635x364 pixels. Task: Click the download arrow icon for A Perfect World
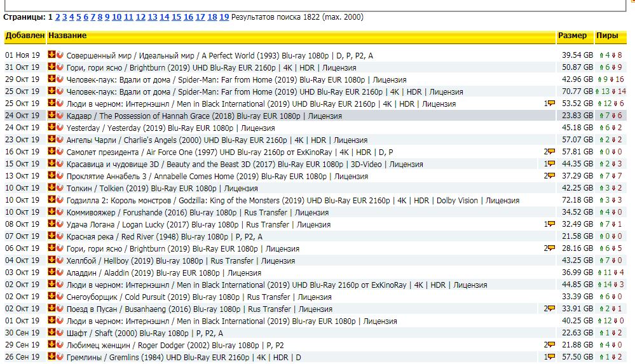[x=51, y=55]
